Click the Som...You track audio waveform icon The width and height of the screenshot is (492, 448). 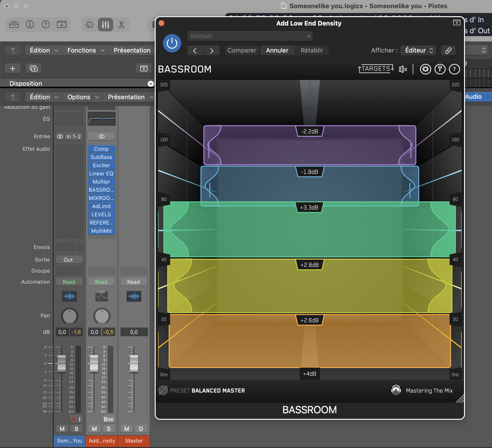point(69,296)
